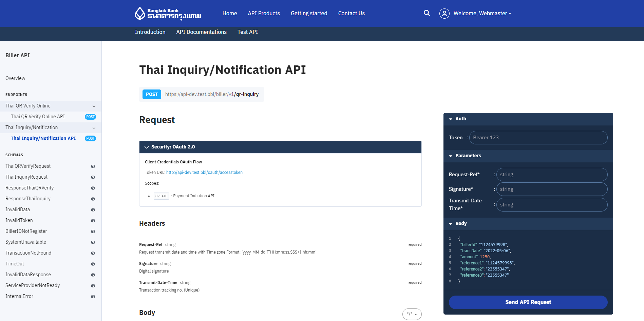The height and width of the screenshot is (321, 644).
Task: Click the qr-inquiry endpoint URL
Action: 212,94
